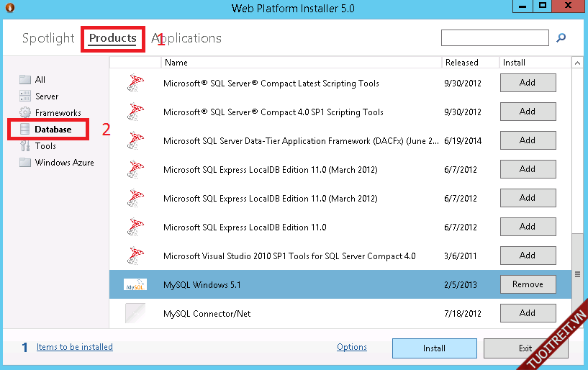
Task: Click the search magnifier icon
Action: [x=561, y=38]
